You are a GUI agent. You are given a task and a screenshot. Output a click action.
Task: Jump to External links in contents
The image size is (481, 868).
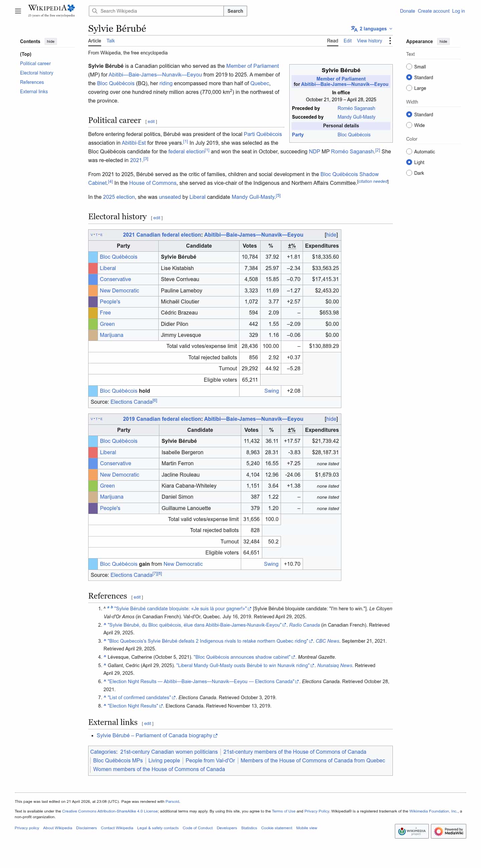click(x=34, y=92)
